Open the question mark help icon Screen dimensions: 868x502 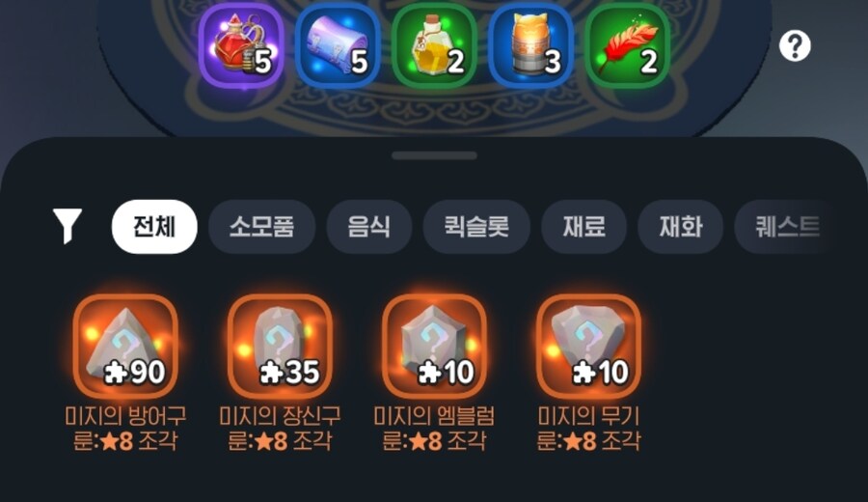coord(795,45)
